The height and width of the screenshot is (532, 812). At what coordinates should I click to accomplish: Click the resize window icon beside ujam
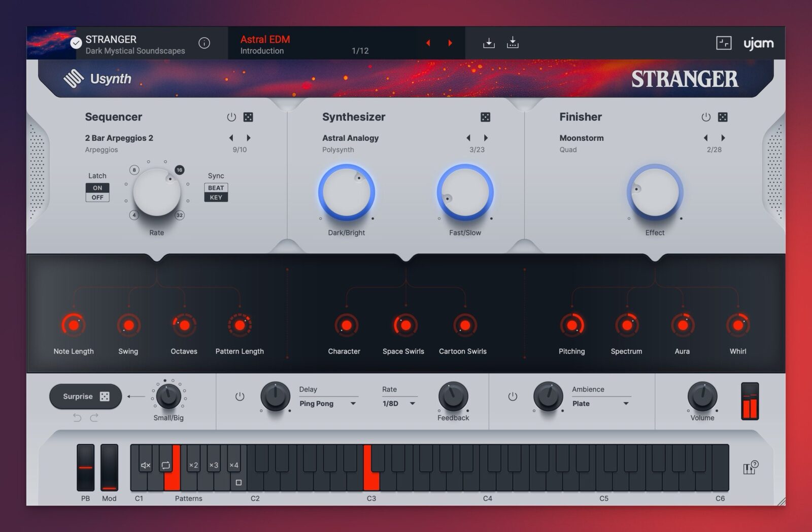[x=724, y=43]
